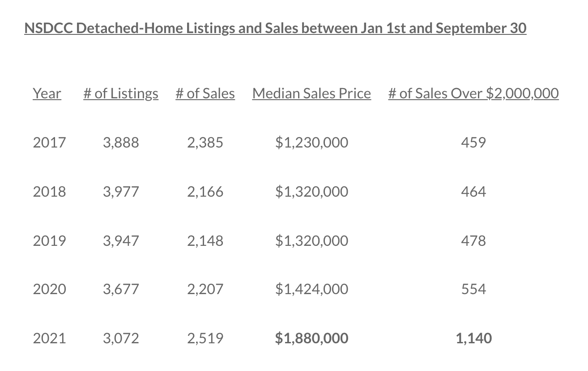Click the 2017 year cell
The image size is (588, 371).
click(x=49, y=143)
